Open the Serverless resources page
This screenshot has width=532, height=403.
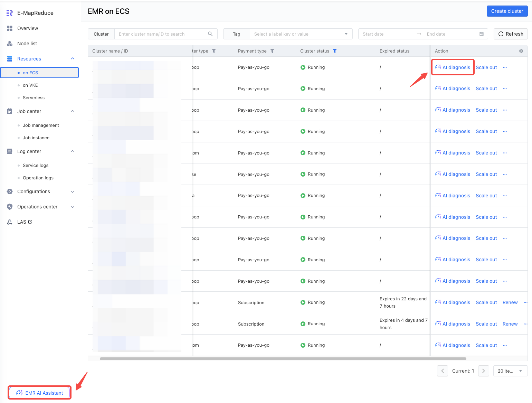pos(34,97)
